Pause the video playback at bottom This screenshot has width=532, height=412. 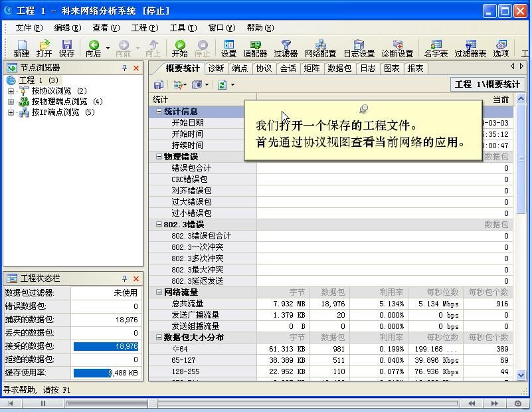coord(44,403)
